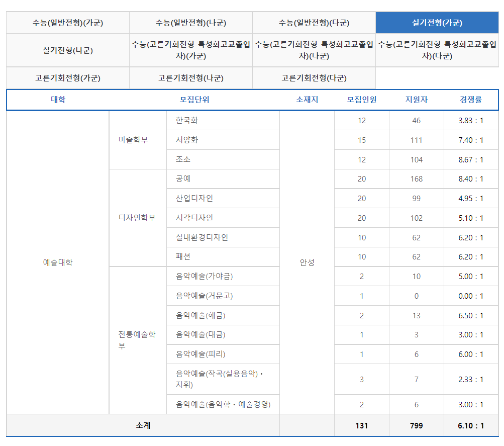Select the 한국화 row in the table
This screenshot has height=446, width=504.
(x=224, y=120)
